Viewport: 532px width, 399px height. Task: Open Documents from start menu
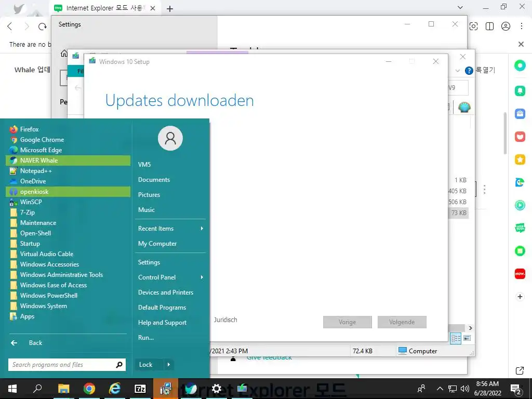tap(170, 180)
